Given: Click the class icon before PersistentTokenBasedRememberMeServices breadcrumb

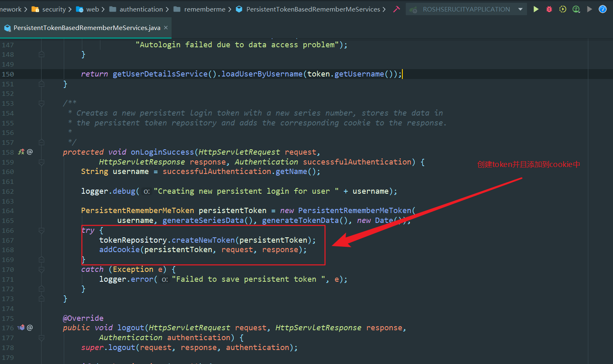Looking at the screenshot, I should pos(239,9).
